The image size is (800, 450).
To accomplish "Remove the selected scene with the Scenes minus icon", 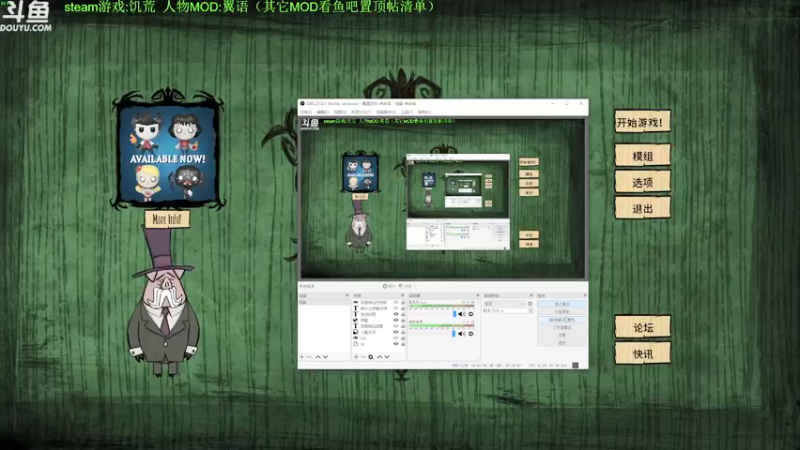I will [x=309, y=357].
